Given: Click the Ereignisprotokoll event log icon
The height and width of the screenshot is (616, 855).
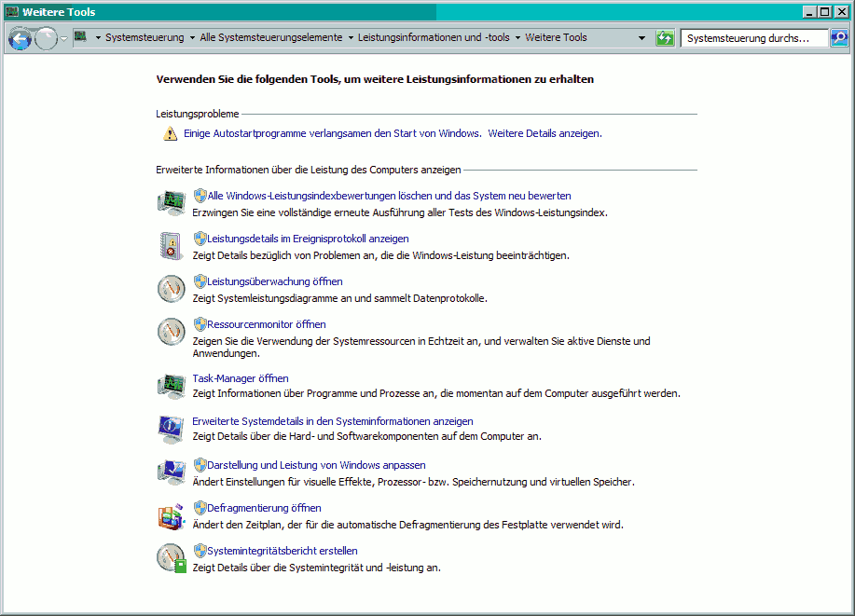Looking at the screenshot, I should 172,245.
